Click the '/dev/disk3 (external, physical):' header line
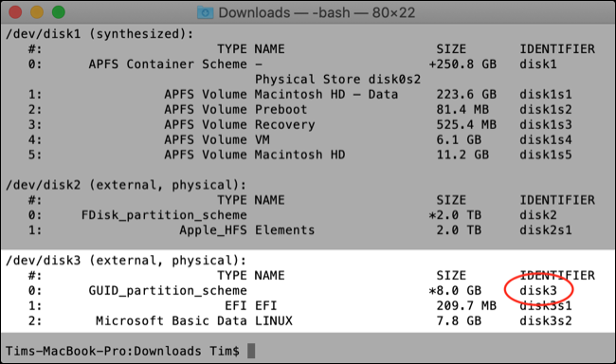Screen dimensions: 616x364 (x=126, y=261)
